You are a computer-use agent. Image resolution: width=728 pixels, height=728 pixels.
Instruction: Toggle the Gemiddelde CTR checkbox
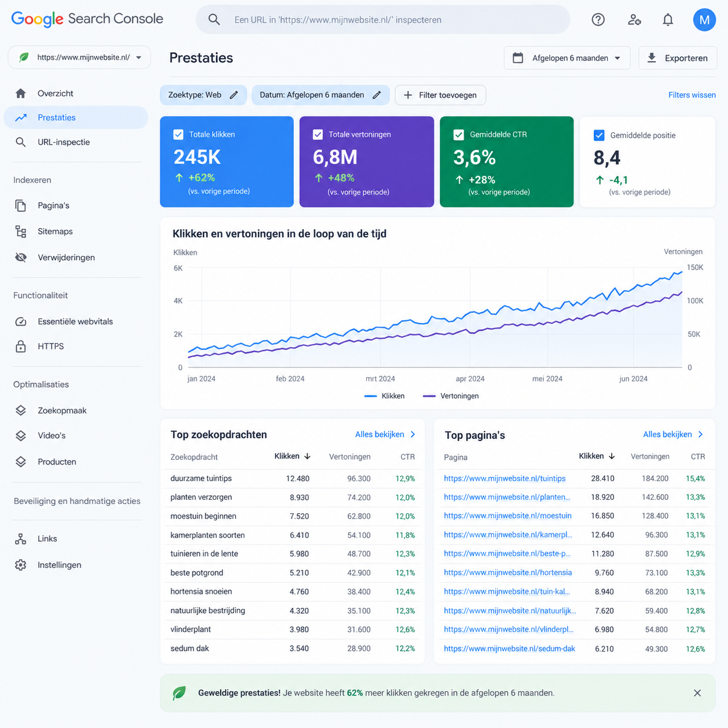[x=459, y=135]
